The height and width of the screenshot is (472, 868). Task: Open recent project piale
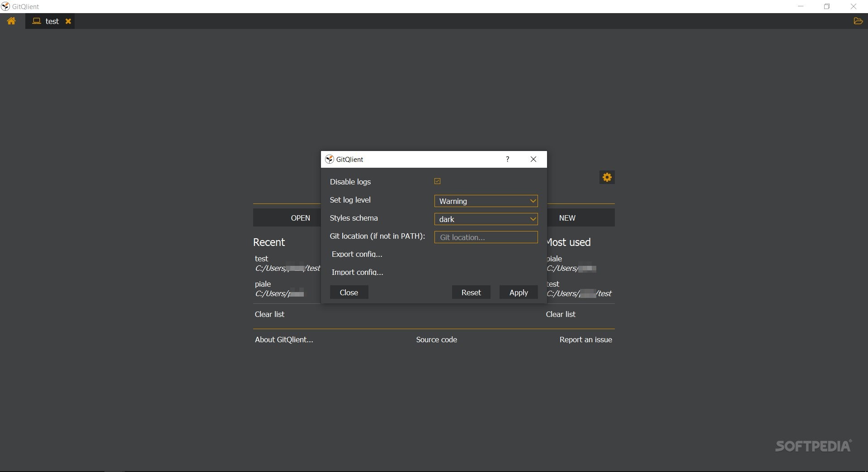click(x=280, y=289)
